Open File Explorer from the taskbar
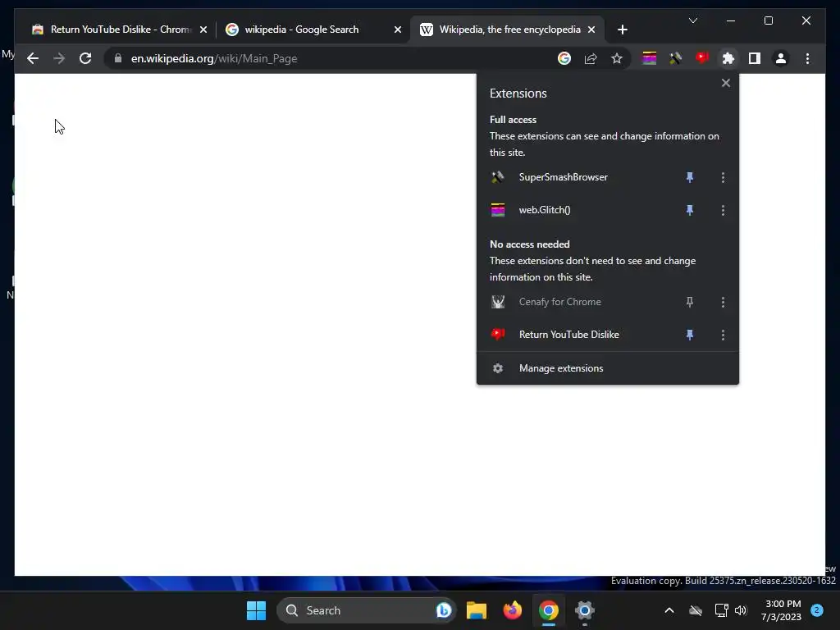Image resolution: width=840 pixels, height=630 pixels. pyautogui.click(x=477, y=610)
